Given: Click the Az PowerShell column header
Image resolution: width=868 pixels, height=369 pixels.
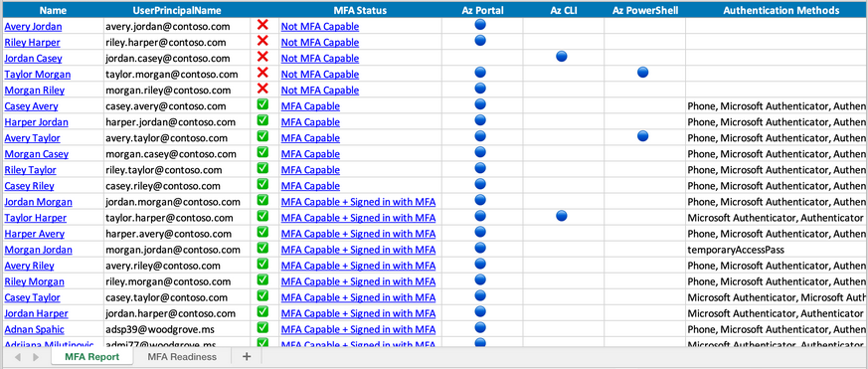Looking at the screenshot, I should [645, 11].
